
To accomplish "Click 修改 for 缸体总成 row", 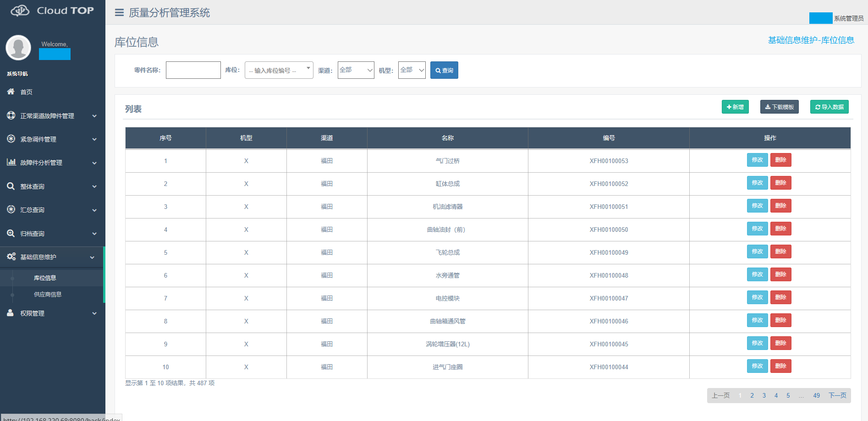I will [x=758, y=183].
